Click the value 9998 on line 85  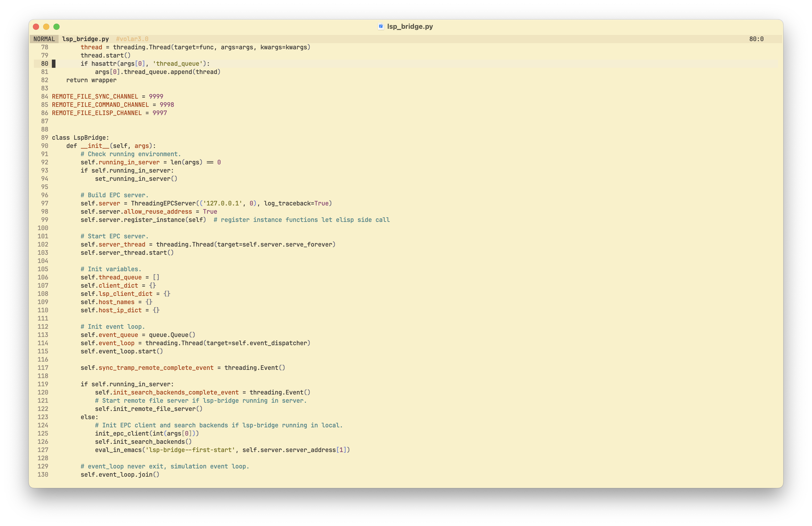[167, 105]
